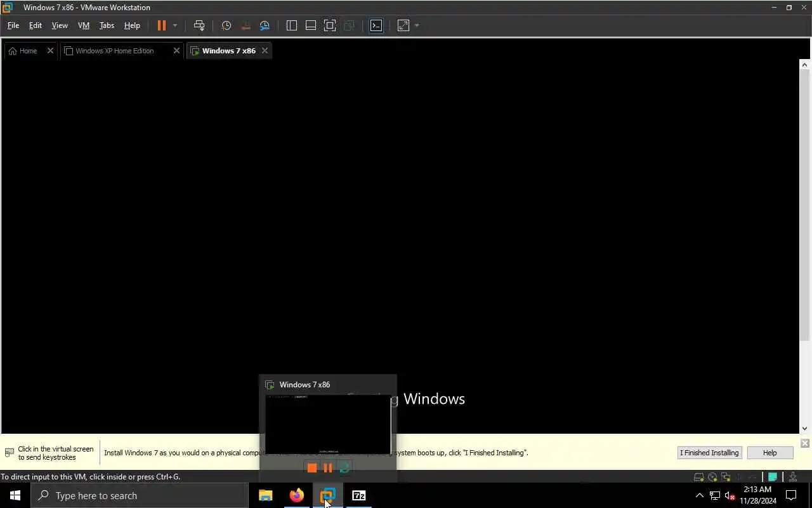This screenshot has width=812, height=508.
Task: Click the hard disk status icon
Action: click(x=698, y=477)
